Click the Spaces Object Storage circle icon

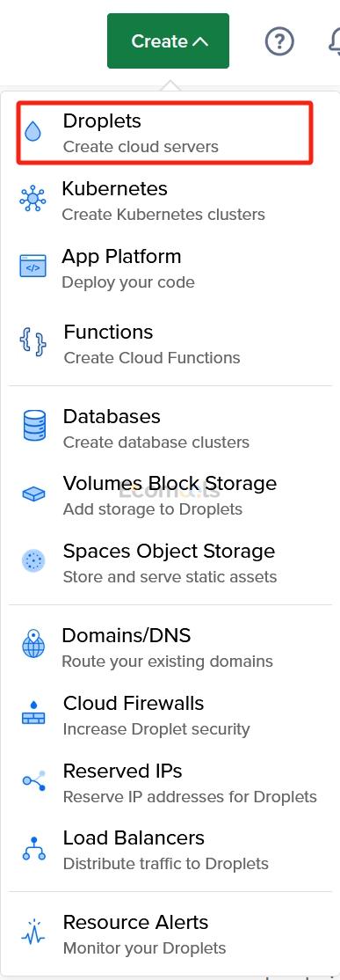click(x=33, y=561)
